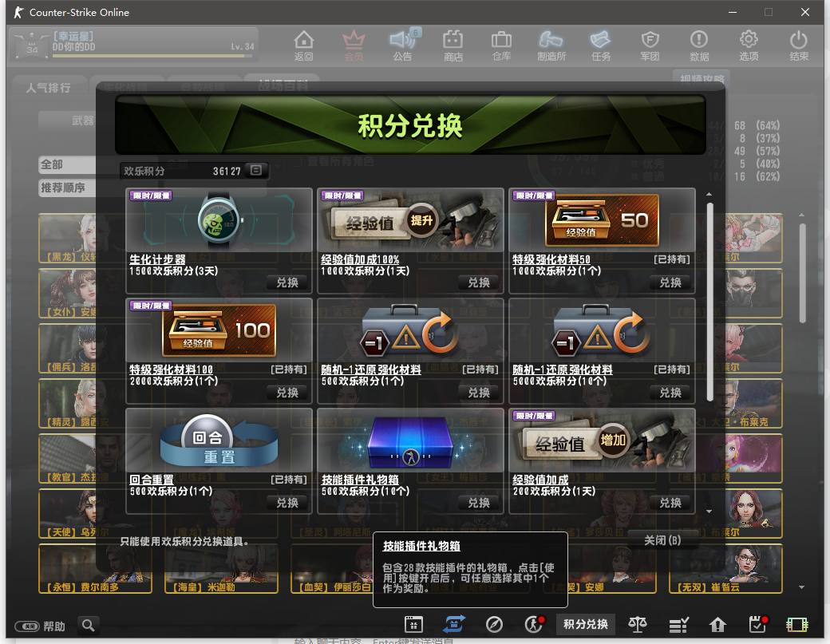
Task: Click the exchange list scroll-down arrow
Action: pyautogui.click(x=709, y=512)
